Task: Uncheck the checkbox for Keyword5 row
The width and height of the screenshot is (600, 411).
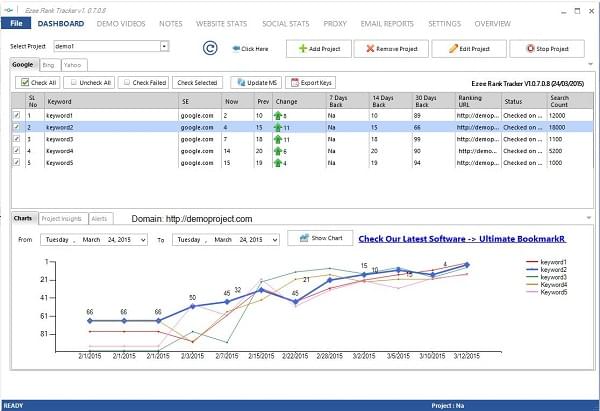Action: pyautogui.click(x=16, y=161)
